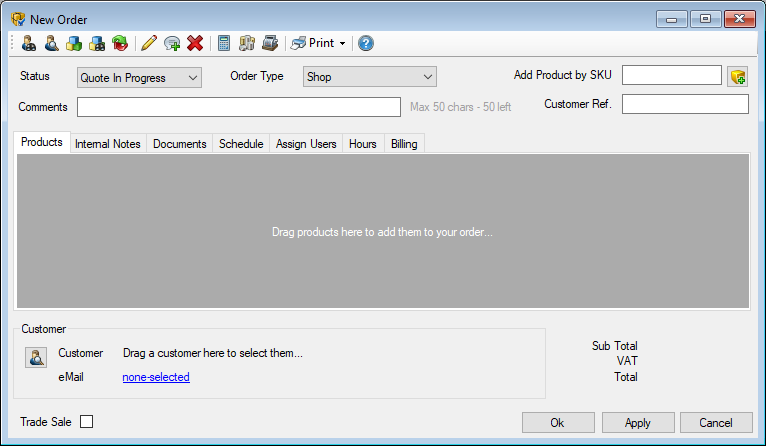The width and height of the screenshot is (766, 446).
Task: Click the VAT label
Action: [x=627, y=361]
